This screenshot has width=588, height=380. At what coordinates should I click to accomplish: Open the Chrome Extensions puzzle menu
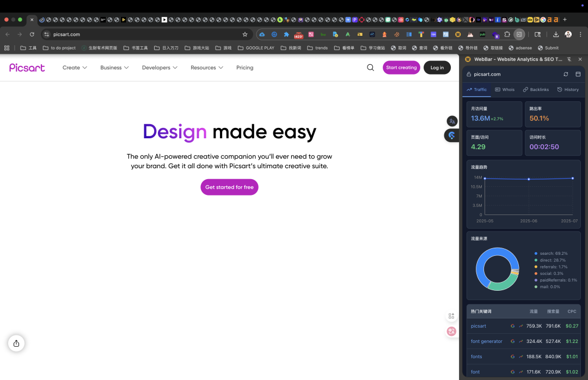pyautogui.click(x=507, y=34)
